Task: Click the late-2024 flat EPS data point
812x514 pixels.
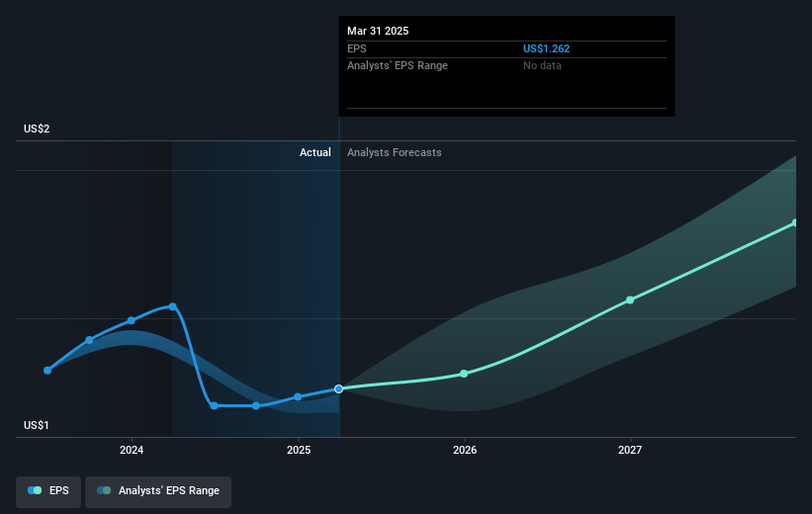Action: (x=256, y=406)
